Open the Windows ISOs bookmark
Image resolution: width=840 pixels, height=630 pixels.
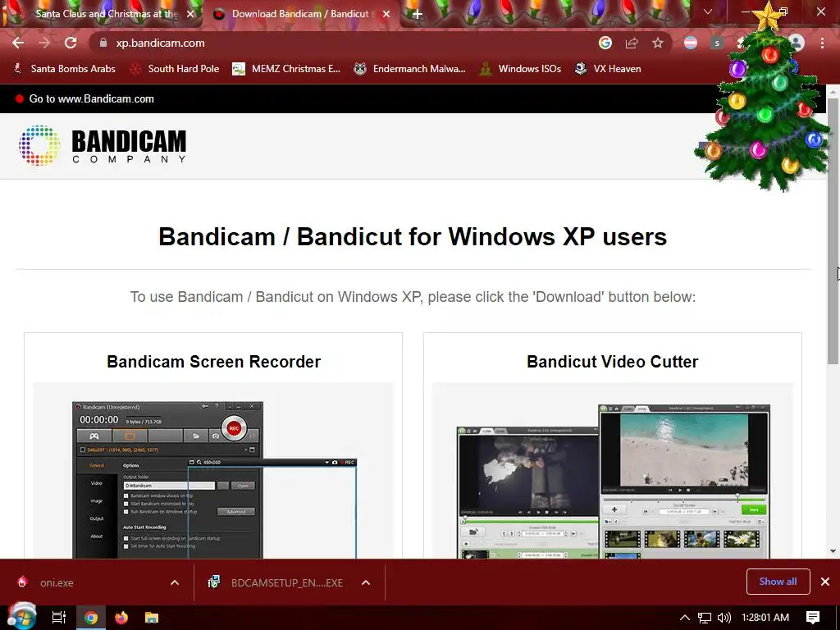(521, 69)
